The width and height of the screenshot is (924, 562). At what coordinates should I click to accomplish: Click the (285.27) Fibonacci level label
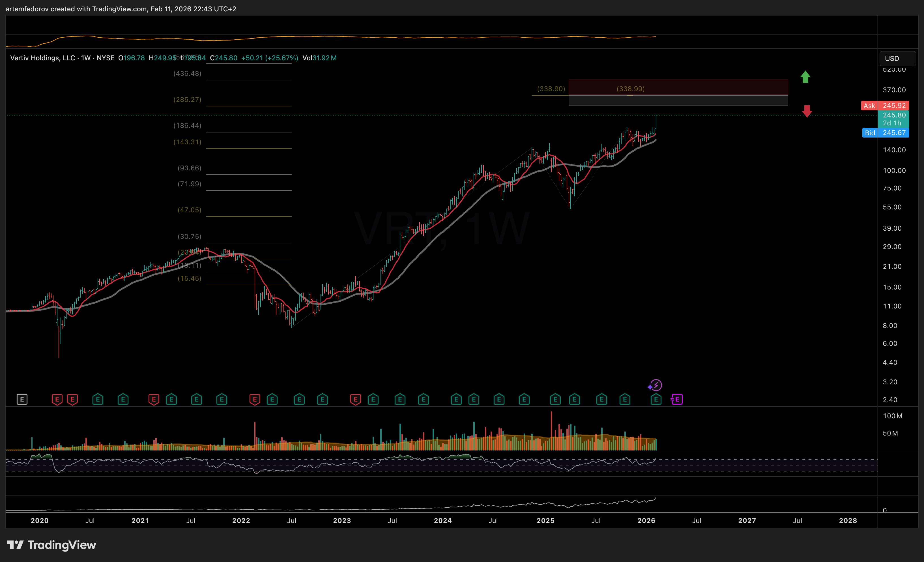pos(187,99)
